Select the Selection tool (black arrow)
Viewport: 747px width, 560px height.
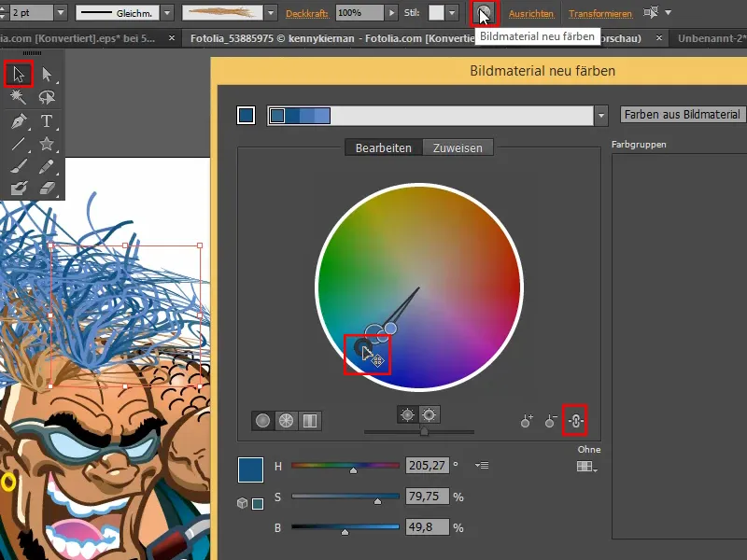[x=19, y=75]
